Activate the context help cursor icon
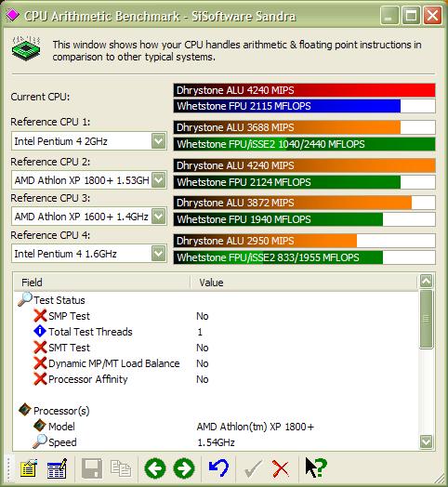 (316, 467)
